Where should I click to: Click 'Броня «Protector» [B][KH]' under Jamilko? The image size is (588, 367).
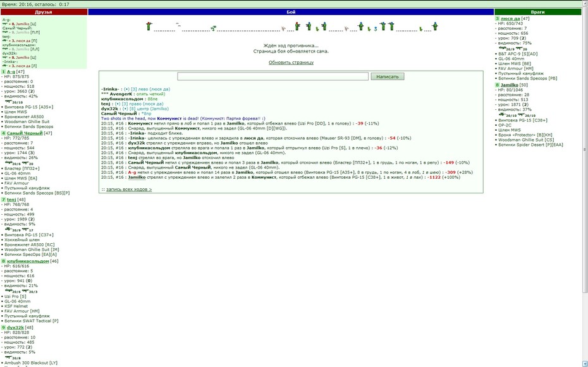coord(525,135)
